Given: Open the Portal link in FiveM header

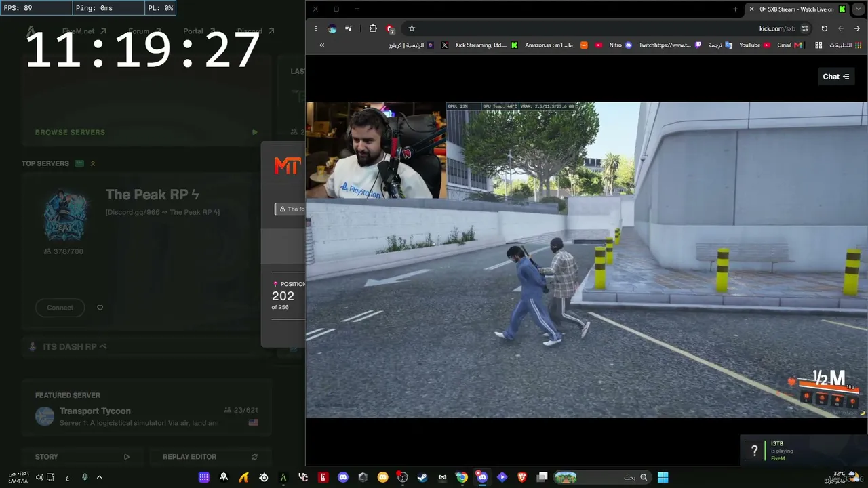Looking at the screenshot, I should 199,31.
